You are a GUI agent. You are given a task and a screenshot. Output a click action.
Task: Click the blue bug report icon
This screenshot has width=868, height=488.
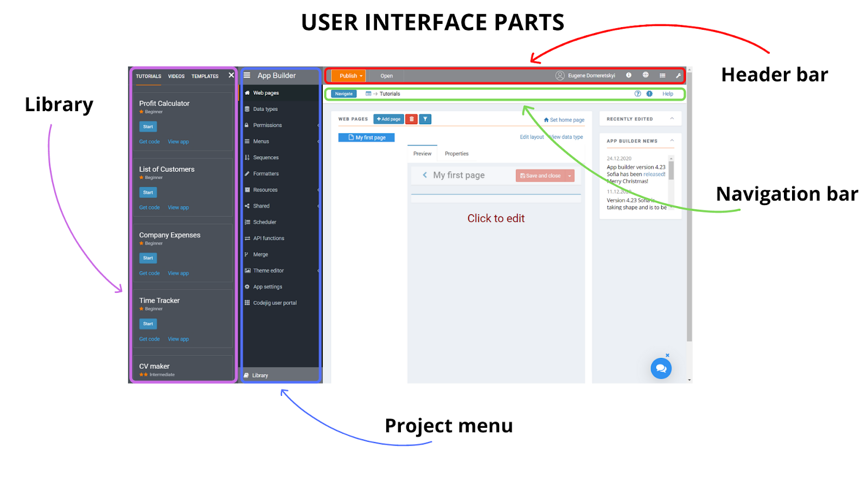pos(649,94)
